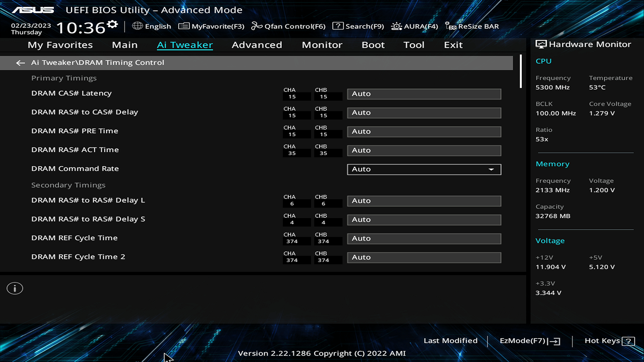Expand DRAM Command Rate dropdown
Image resolution: width=644 pixels, height=362 pixels.
[492, 169]
